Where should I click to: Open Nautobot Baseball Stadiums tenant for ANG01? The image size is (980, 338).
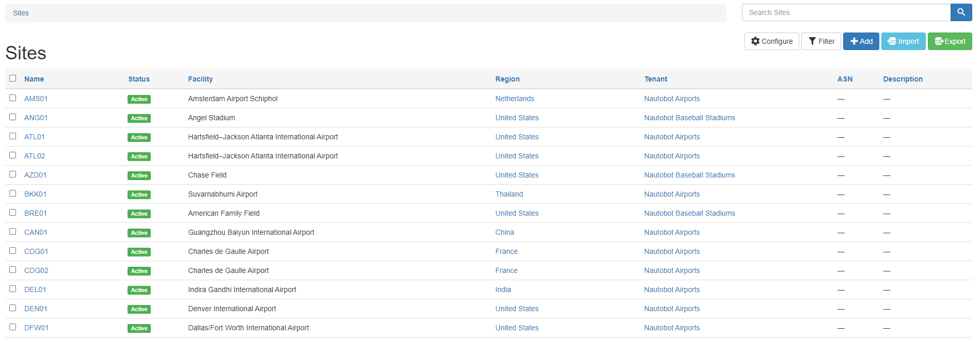(x=689, y=118)
